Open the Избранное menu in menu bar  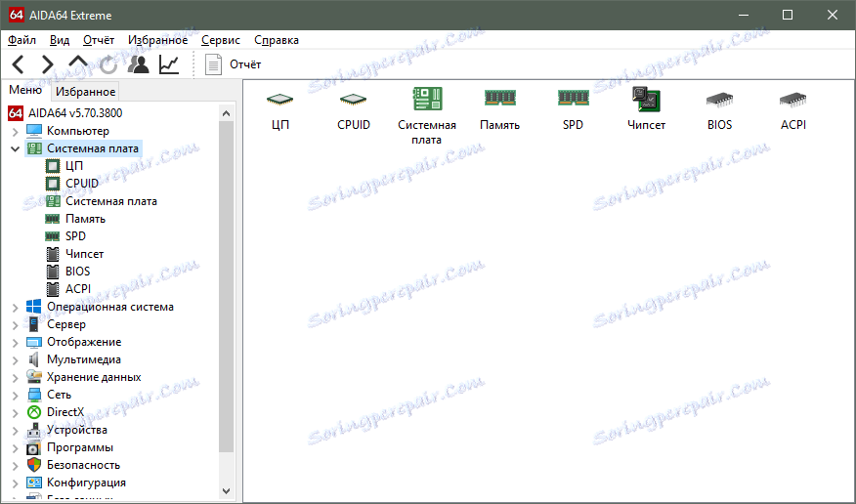click(x=157, y=40)
